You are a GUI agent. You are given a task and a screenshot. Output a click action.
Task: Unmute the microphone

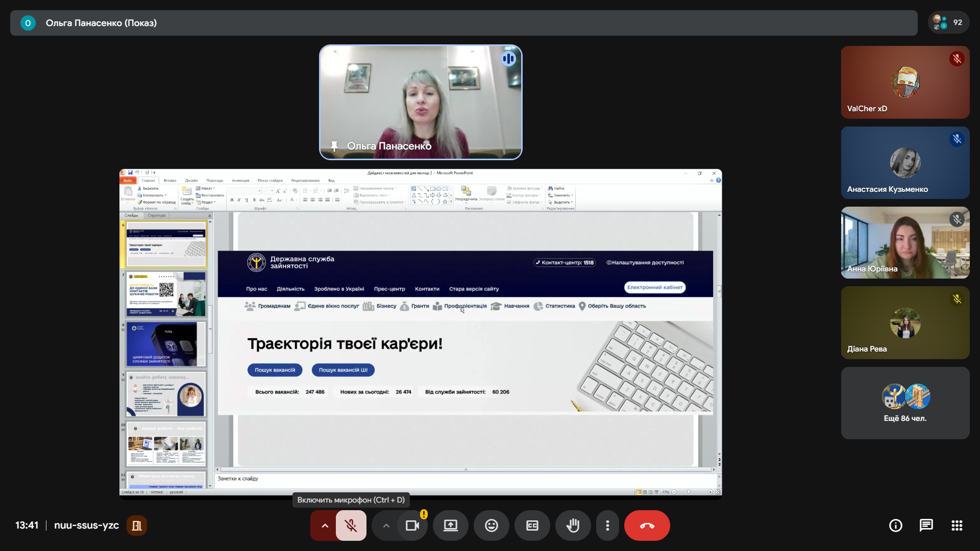(x=351, y=525)
